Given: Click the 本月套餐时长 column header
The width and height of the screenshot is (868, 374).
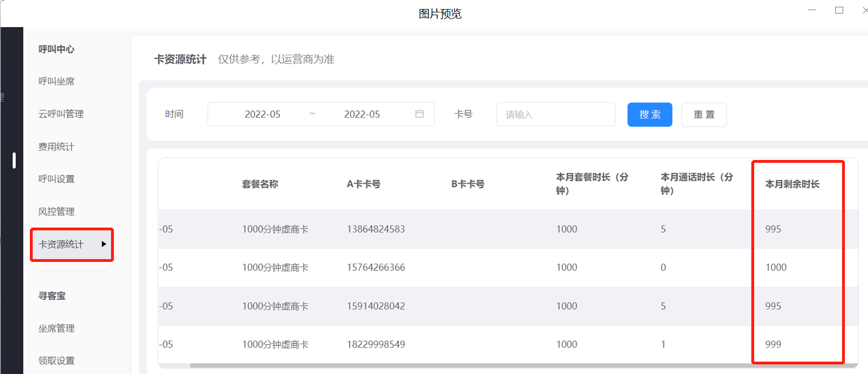Looking at the screenshot, I should pos(592,184).
